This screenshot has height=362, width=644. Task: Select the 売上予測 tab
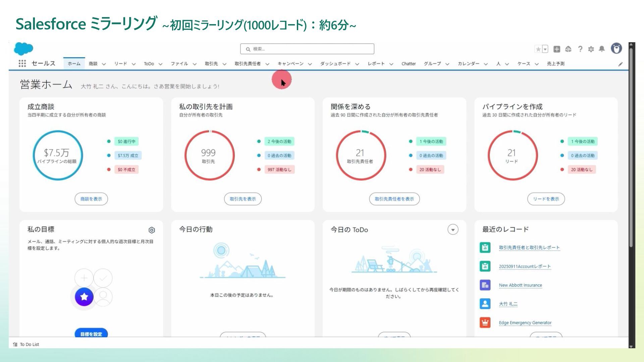[555, 64]
